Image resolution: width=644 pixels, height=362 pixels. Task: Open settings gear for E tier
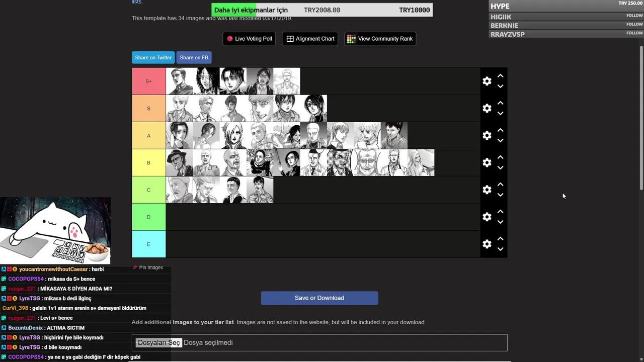point(487,244)
